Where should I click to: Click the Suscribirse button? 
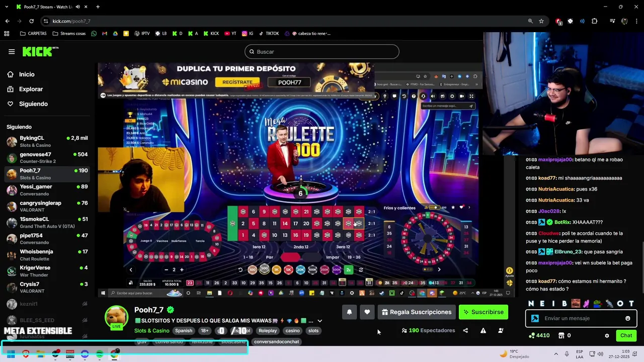point(483,312)
